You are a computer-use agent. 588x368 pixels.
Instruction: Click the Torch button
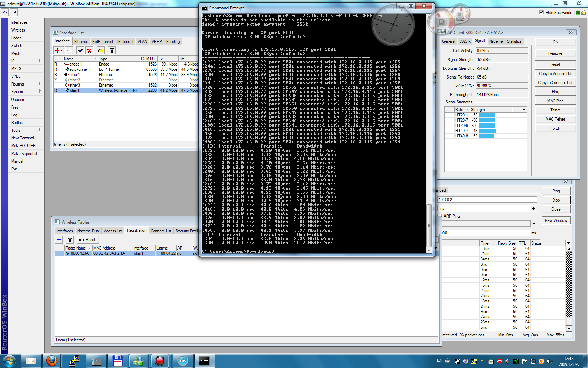click(555, 128)
